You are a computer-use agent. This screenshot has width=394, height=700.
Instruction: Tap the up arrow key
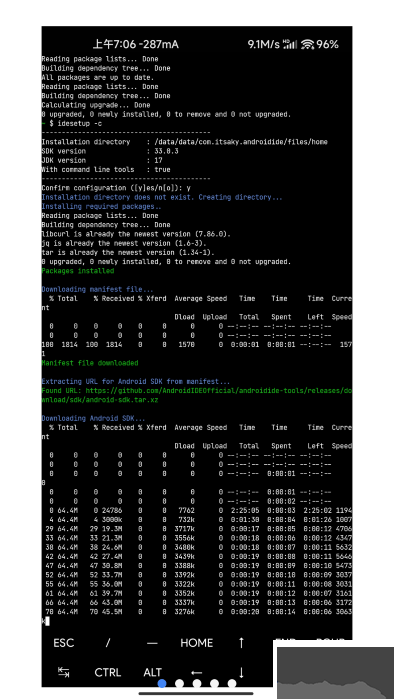[x=241, y=643]
